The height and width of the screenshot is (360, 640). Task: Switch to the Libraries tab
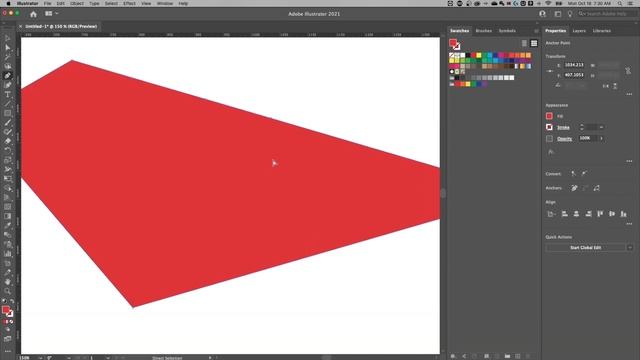point(602,31)
